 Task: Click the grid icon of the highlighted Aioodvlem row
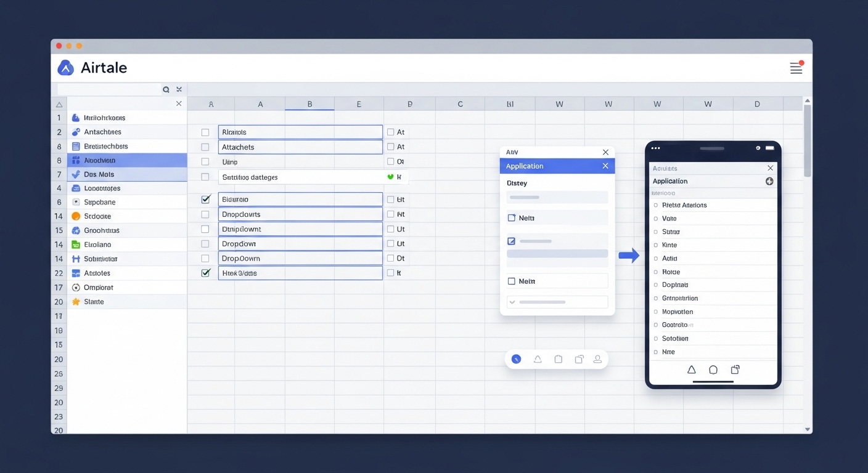click(x=76, y=160)
